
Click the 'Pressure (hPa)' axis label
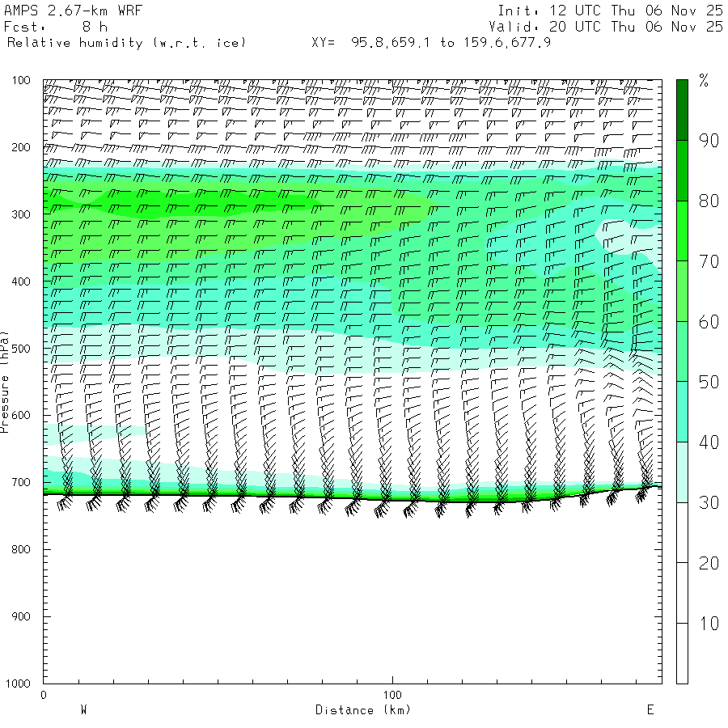(5, 381)
